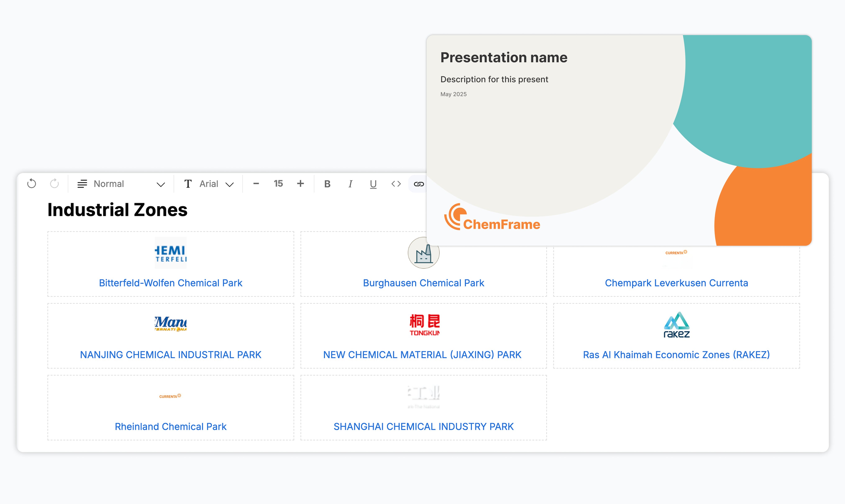Image resolution: width=845 pixels, height=504 pixels.
Task: Open Rheinland Chemical Park link
Action: point(171,426)
